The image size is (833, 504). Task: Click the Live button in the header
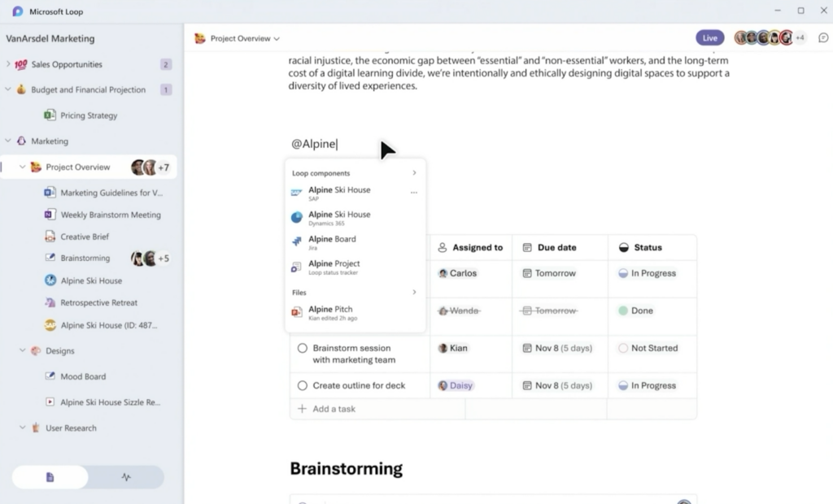click(x=709, y=37)
